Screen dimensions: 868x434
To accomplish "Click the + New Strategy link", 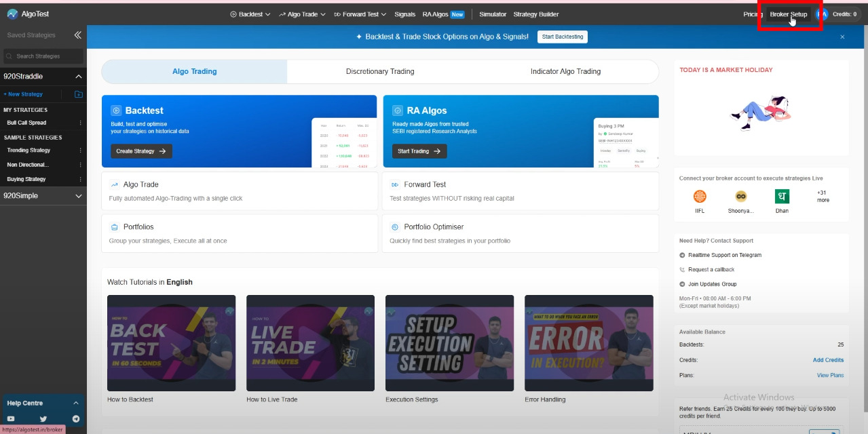I will [23, 94].
